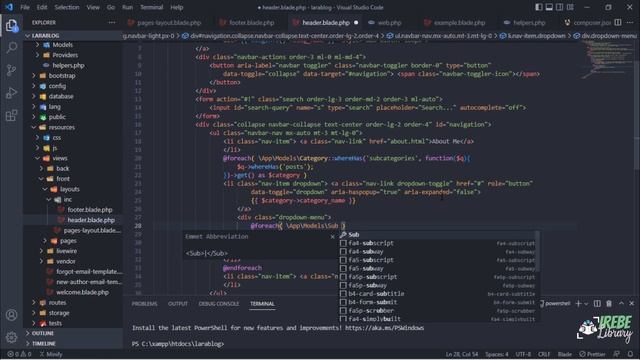Viewport: 640px width, 360px height.
Task: Click errors and warnings status indicator
Action: point(19,354)
